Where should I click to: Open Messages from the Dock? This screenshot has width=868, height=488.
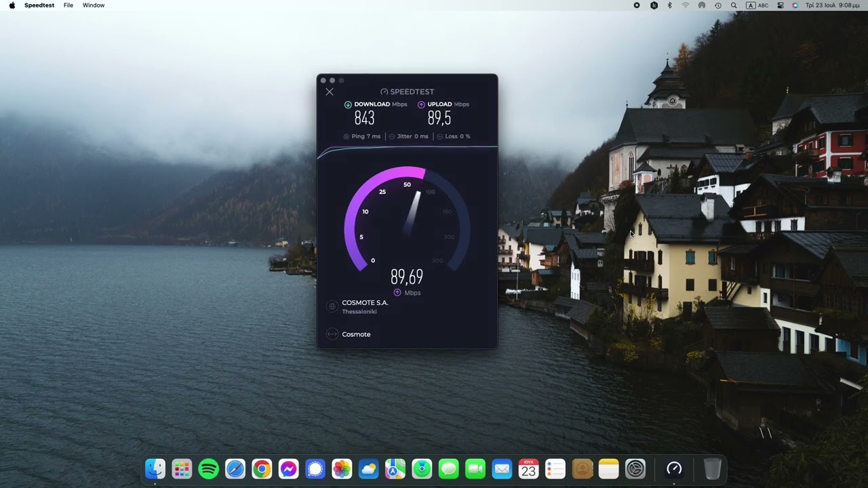click(449, 468)
